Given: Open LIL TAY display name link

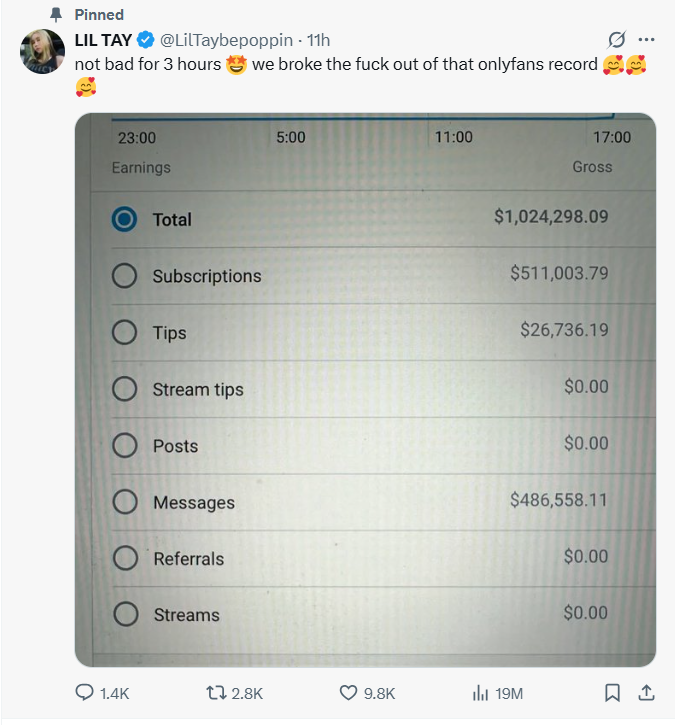Looking at the screenshot, I should (103, 40).
